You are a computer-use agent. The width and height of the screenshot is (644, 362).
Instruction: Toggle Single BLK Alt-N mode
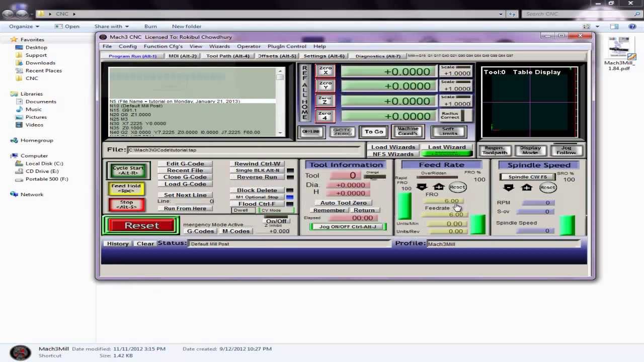coord(257,170)
